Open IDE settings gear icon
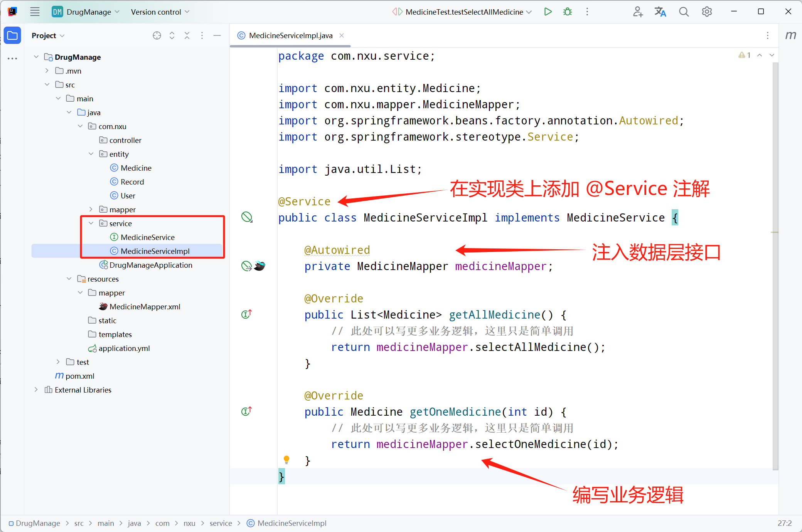The height and width of the screenshot is (532, 802). click(707, 12)
